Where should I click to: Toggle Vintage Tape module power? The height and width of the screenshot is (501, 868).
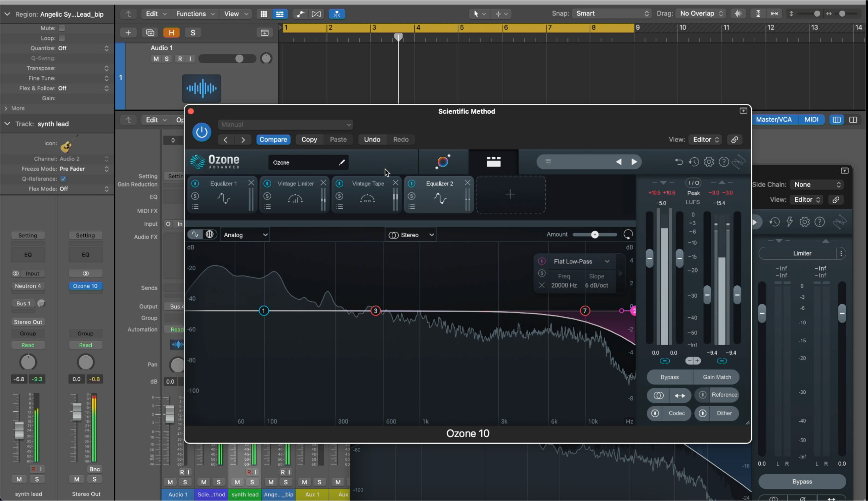[339, 183]
